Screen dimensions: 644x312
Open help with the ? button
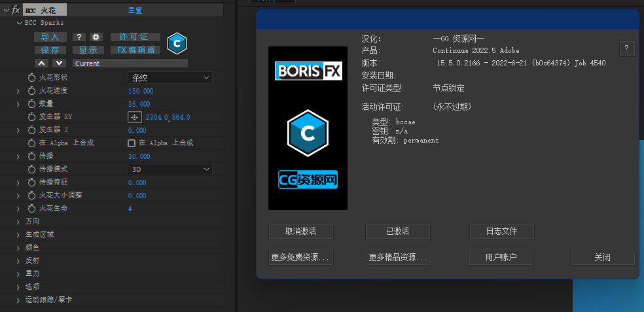point(79,37)
